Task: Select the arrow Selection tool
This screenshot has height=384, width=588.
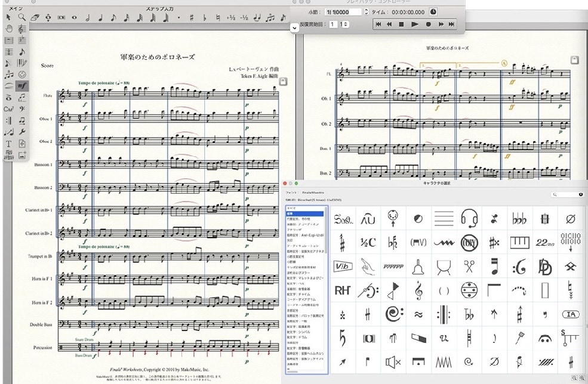Action: [x=8, y=17]
